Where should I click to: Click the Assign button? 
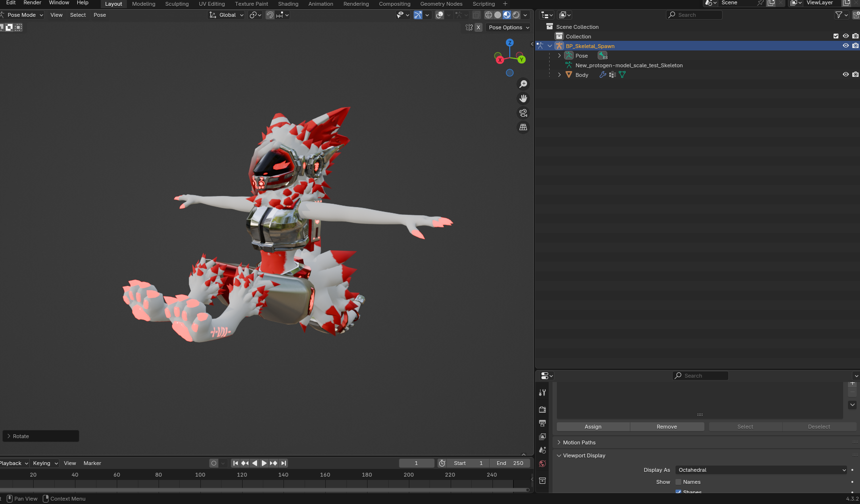[x=593, y=427]
